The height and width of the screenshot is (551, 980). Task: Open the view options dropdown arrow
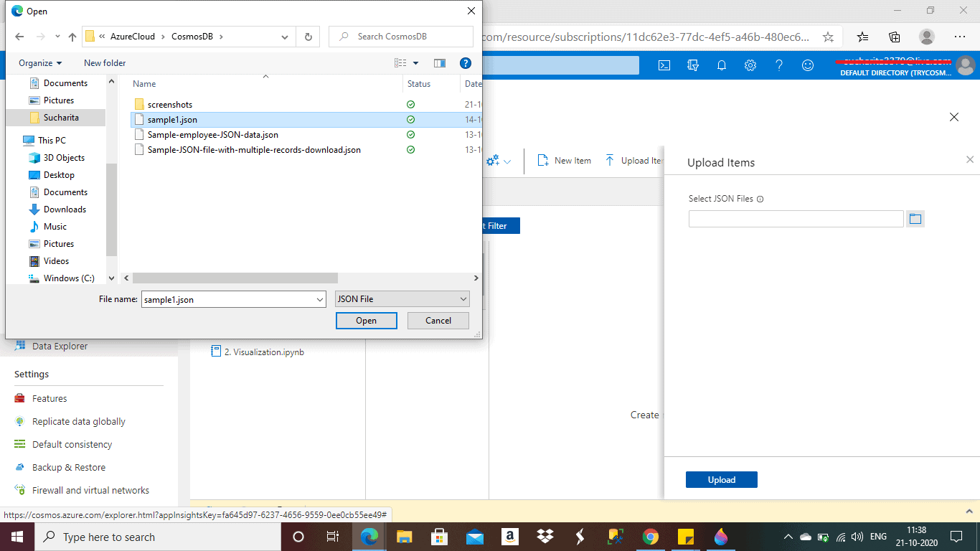tap(415, 63)
